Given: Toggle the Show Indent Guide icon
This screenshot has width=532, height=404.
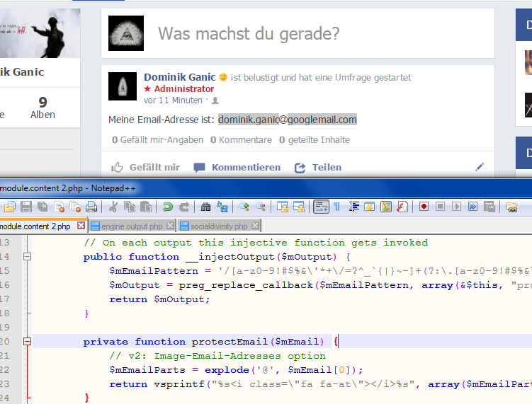Looking at the screenshot, I should coord(353,207).
